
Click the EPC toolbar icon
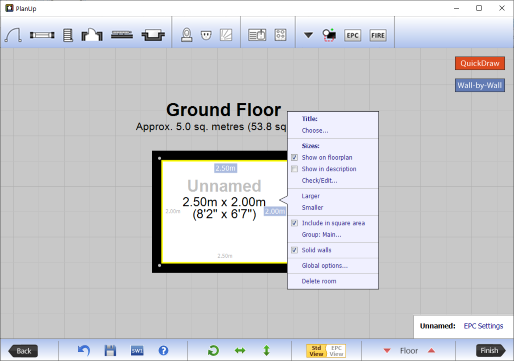(352, 35)
